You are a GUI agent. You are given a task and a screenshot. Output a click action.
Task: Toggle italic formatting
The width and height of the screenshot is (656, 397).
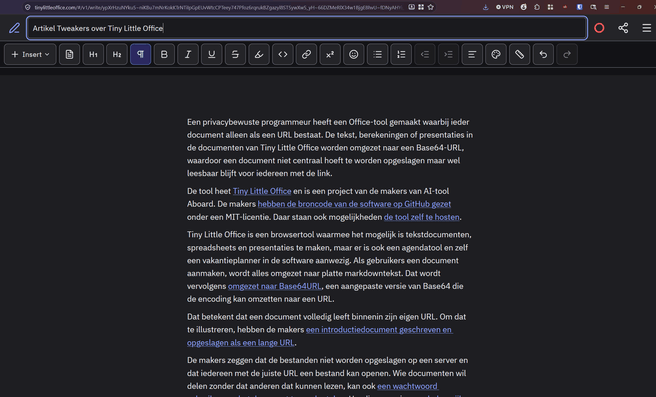point(188,54)
